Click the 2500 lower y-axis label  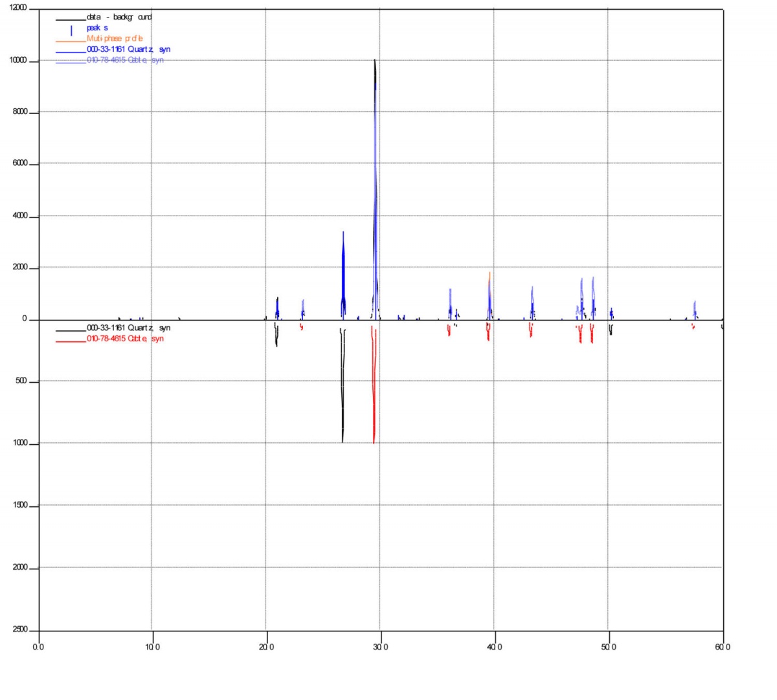tap(19, 630)
